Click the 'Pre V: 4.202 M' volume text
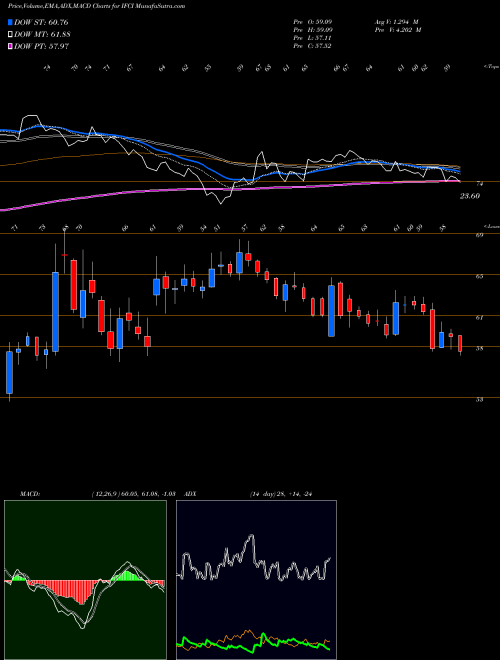Screen dimensions: 500x660 [x=397, y=30]
